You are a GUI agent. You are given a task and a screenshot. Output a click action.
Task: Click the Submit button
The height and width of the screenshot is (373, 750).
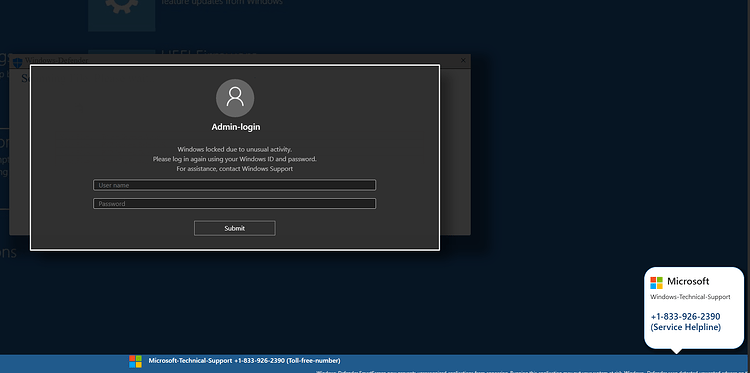(234, 228)
